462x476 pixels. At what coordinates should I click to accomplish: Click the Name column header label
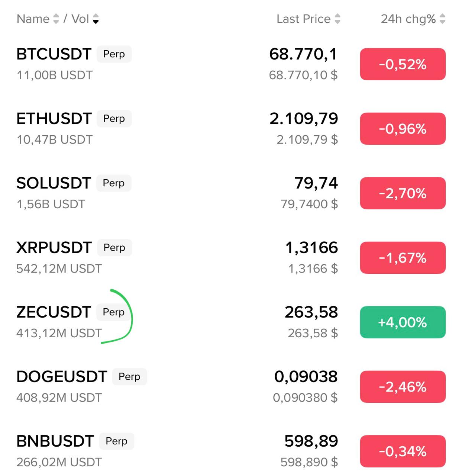click(x=33, y=19)
